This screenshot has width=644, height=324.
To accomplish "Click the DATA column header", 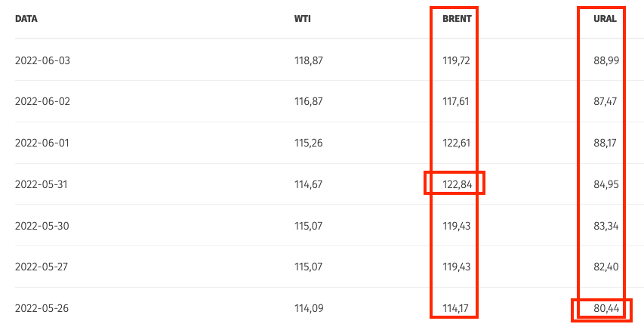I will (26, 19).
